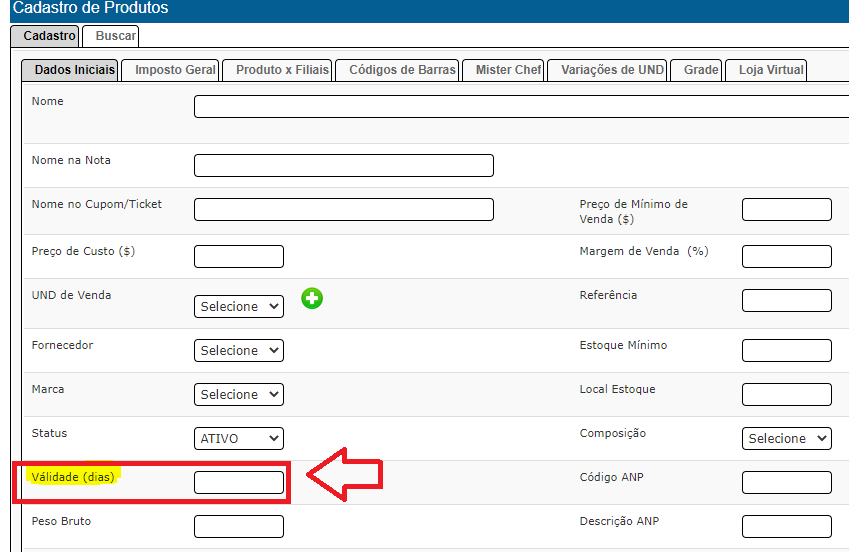Click the Status label

point(49,433)
